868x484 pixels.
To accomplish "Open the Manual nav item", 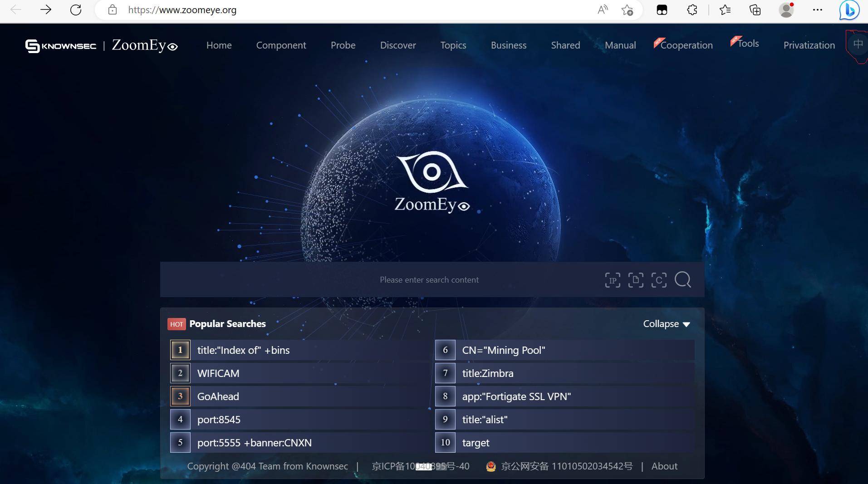I will pyautogui.click(x=620, y=45).
